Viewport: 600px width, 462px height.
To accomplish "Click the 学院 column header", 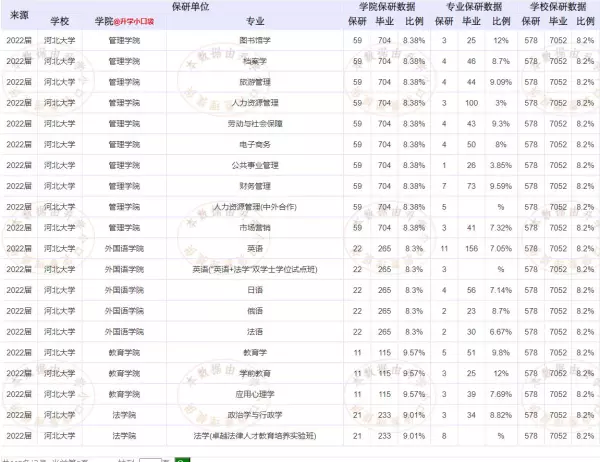I will coord(104,21).
